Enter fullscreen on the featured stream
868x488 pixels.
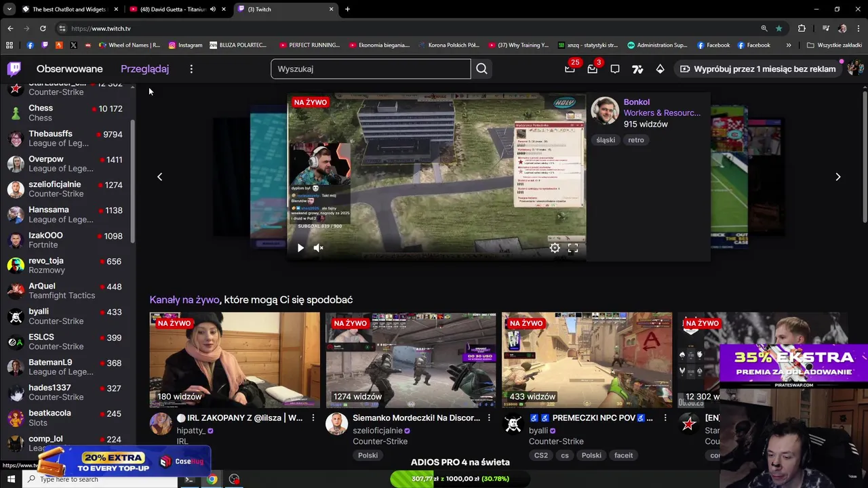pyautogui.click(x=573, y=248)
